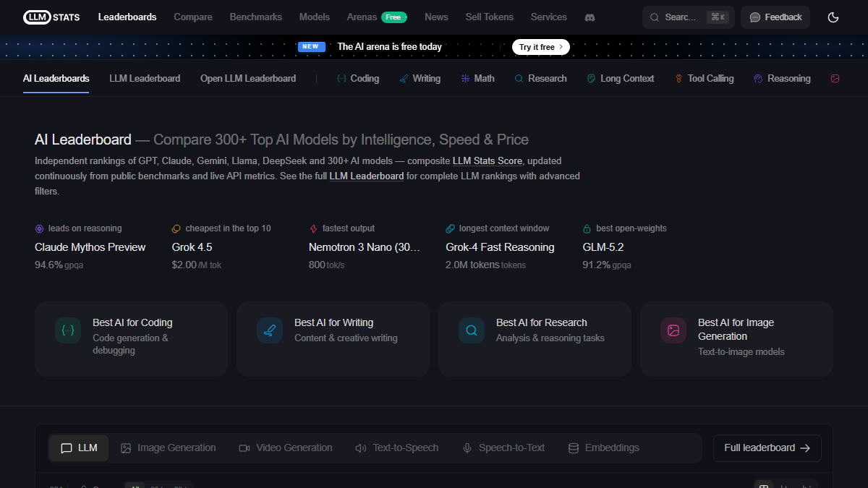Switch to Speech-to-Text tab

tap(503, 448)
